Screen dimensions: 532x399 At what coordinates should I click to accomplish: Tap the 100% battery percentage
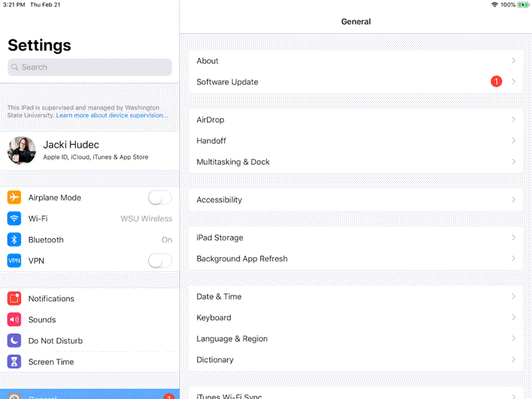508,5
